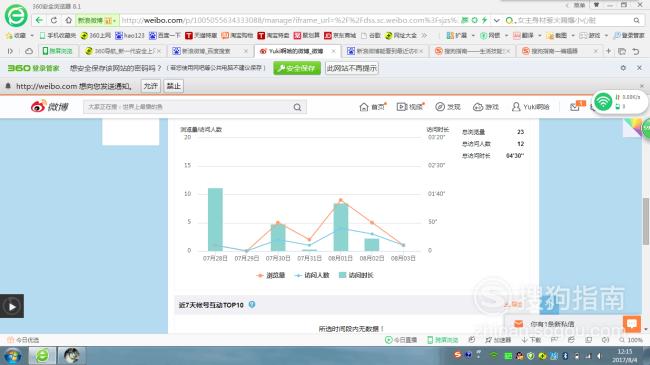Click the help icon beside 近7天 TOP10
650x365 pixels.
coord(252,304)
